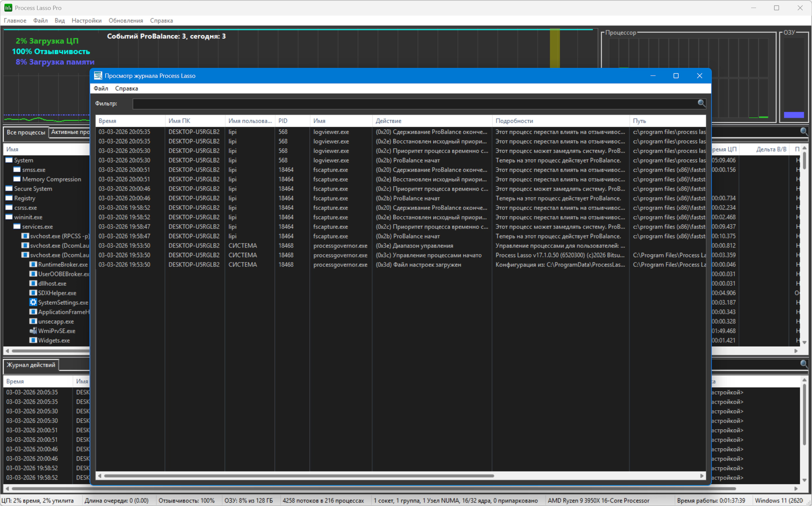
Task: Switch to the Активные процессы tab
Action: pos(70,132)
